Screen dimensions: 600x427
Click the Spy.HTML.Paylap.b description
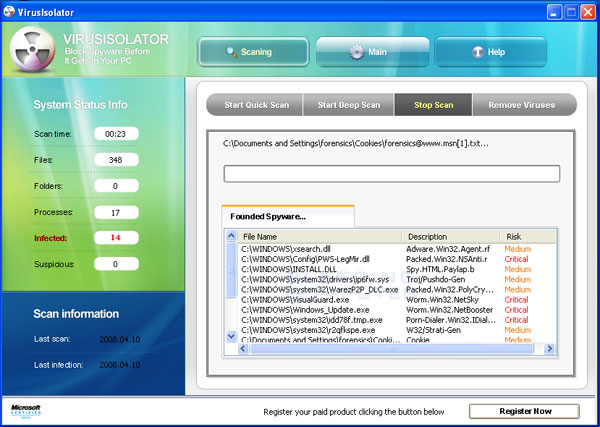pyautogui.click(x=440, y=269)
